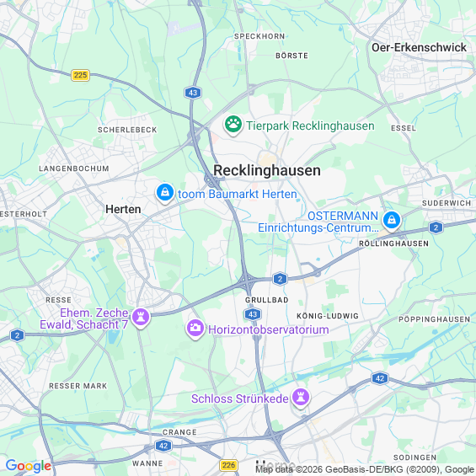
Task: Click the Recklinghausen city label
Action: 267,170
